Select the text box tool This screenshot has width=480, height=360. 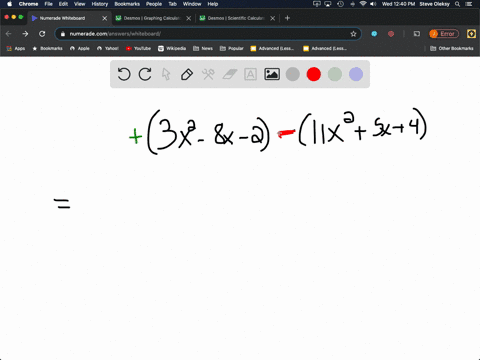click(x=250, y=74)
